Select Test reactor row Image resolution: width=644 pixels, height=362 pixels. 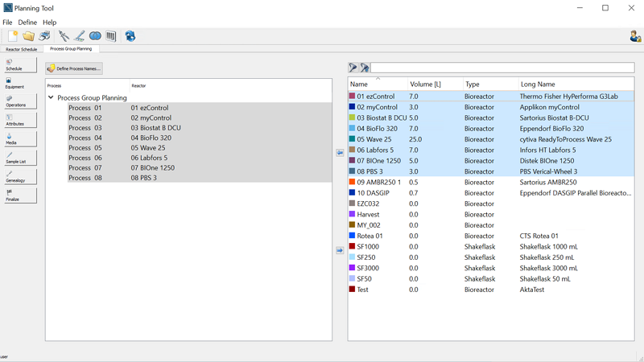coord(491,290)
